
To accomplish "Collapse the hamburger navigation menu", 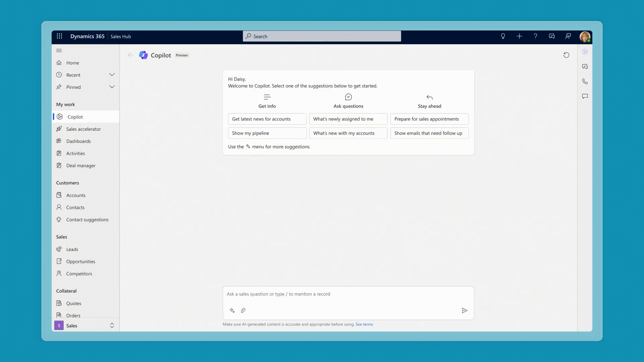I will [59, 51].
